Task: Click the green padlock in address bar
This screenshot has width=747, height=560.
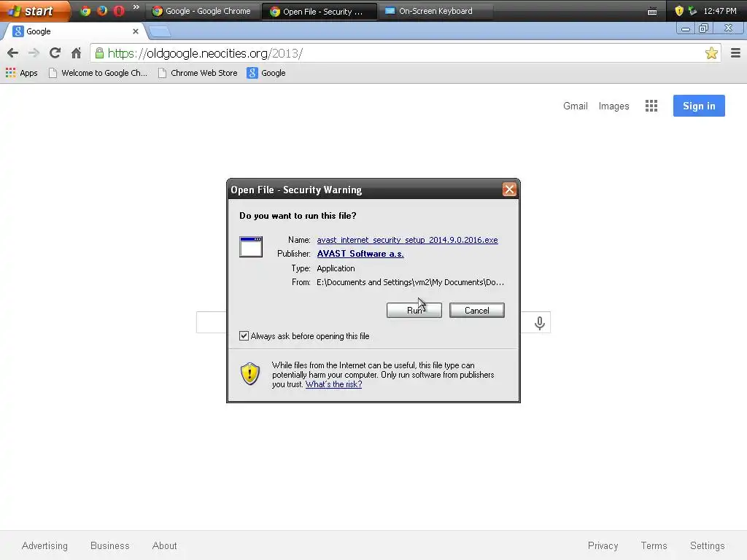Action: click(99, 52)
